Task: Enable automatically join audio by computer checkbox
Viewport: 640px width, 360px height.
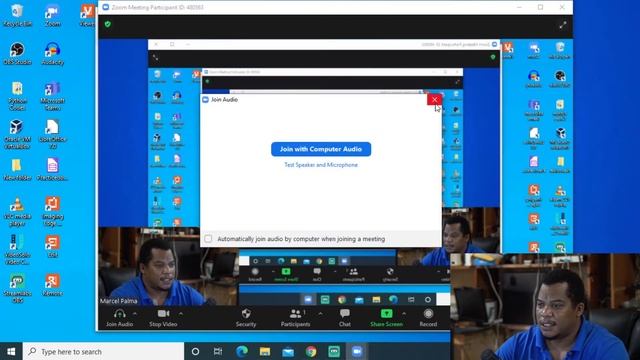Action: click(208, 239)
